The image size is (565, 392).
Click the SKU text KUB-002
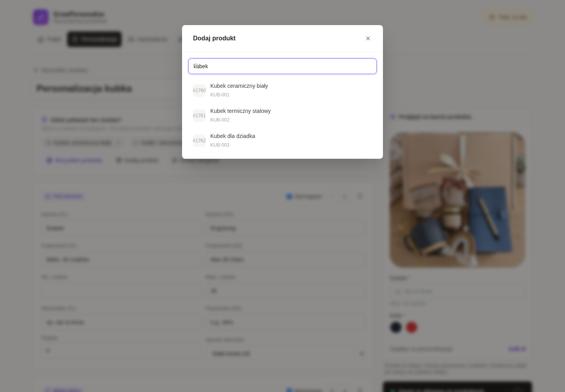[x=220, y=120]
